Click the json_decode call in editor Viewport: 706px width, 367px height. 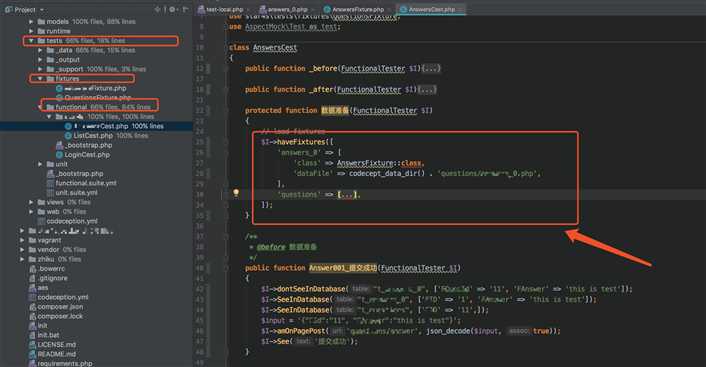448,331
